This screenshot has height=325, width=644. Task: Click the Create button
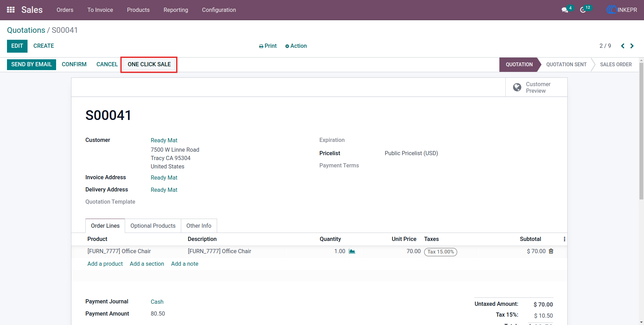[44, 46]
